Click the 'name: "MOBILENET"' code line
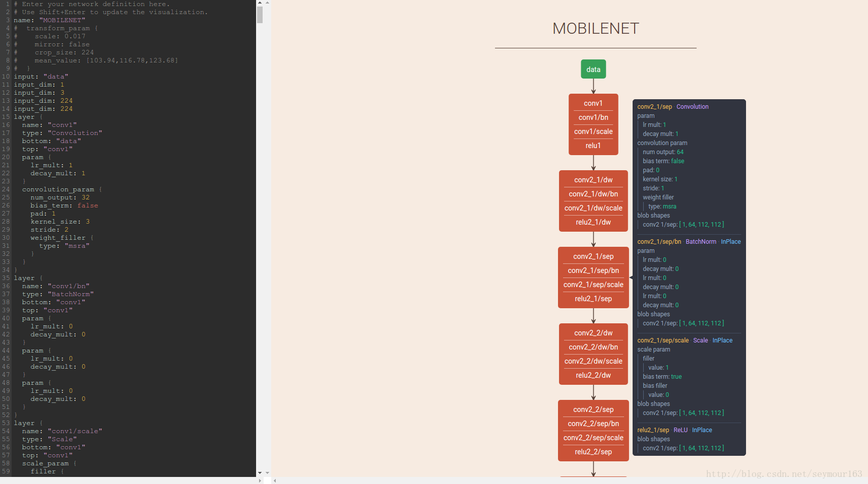 (49, 20)
